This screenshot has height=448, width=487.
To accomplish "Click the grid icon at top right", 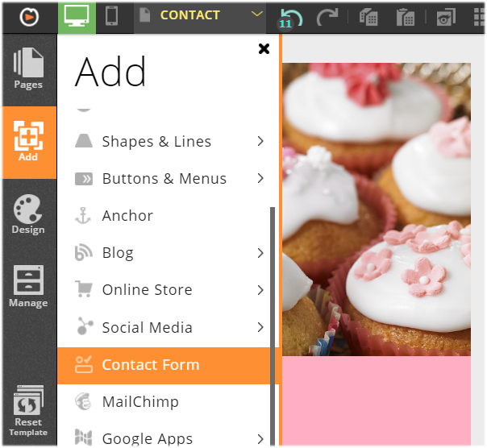I will click(480, 17).
